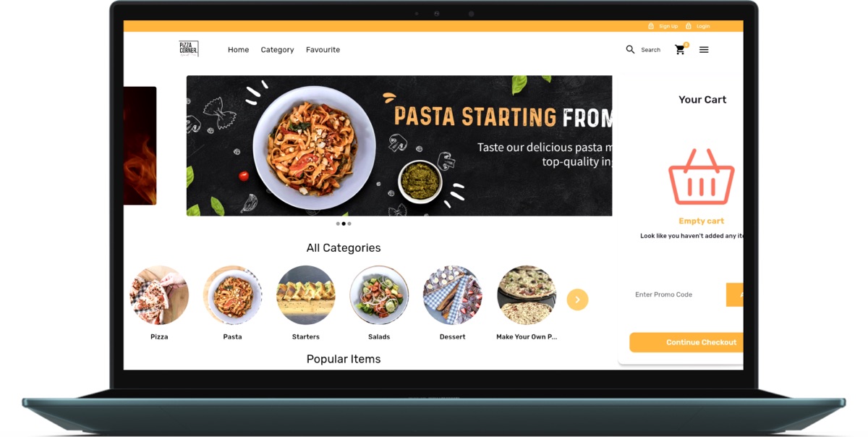Open the hamburger menu icon

[704, 50]
